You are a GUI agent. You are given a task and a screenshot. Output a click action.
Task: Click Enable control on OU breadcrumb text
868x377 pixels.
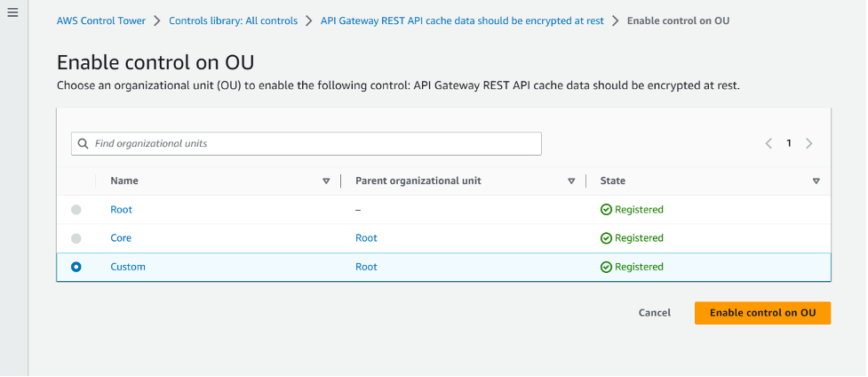(678, 20)
